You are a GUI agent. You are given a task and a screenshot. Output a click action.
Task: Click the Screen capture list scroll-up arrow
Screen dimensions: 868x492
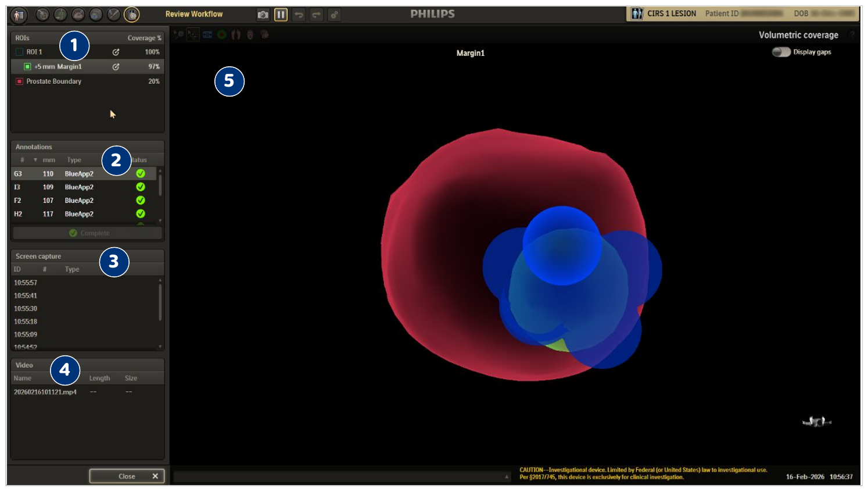click(x=160, y=280)
